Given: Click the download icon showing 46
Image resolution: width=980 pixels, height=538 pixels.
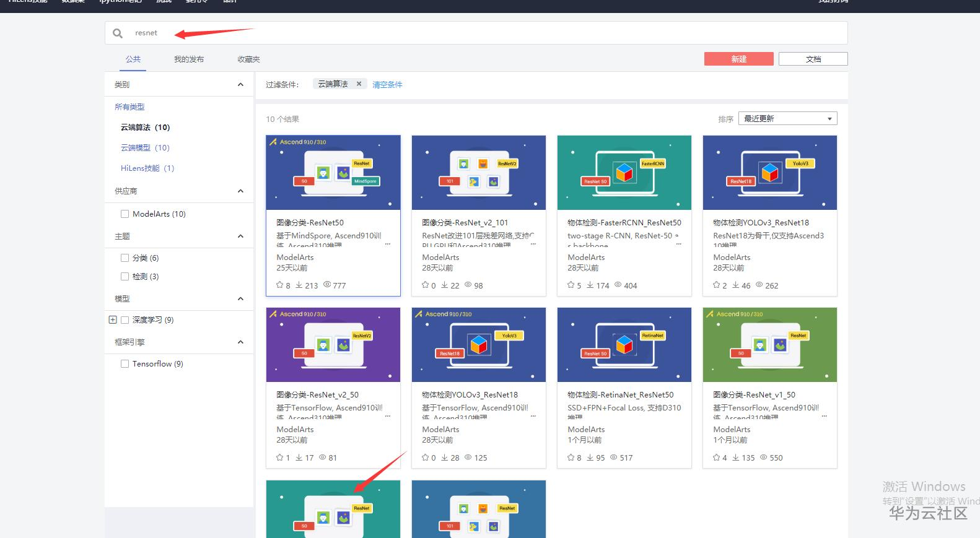Looking at the screenshot, I should (x=735, y=285).
